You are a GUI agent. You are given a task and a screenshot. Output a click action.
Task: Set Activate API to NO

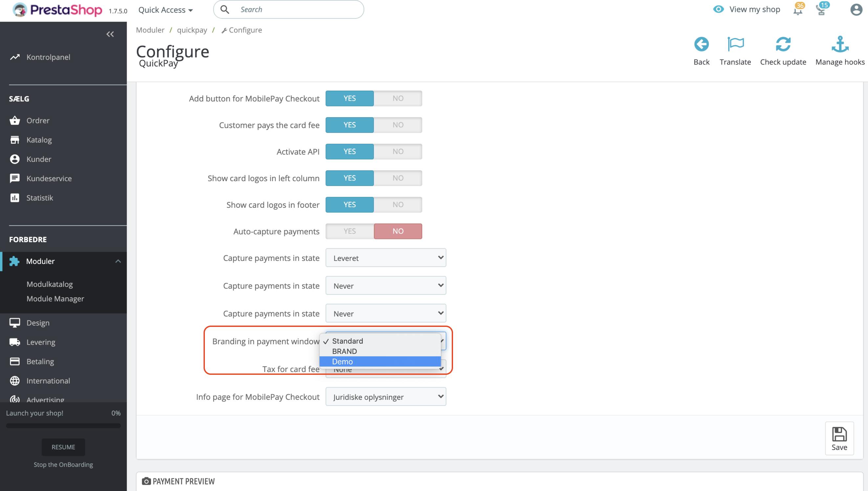coord(398,151)
